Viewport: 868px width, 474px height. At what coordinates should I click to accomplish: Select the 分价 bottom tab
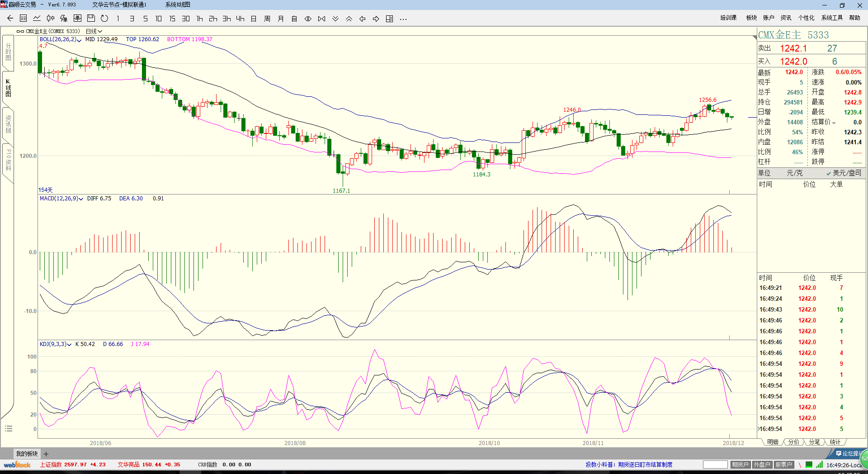793,442
